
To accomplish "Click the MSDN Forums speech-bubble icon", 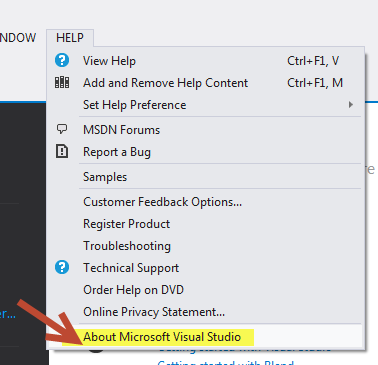I will (x=62, y=129).
